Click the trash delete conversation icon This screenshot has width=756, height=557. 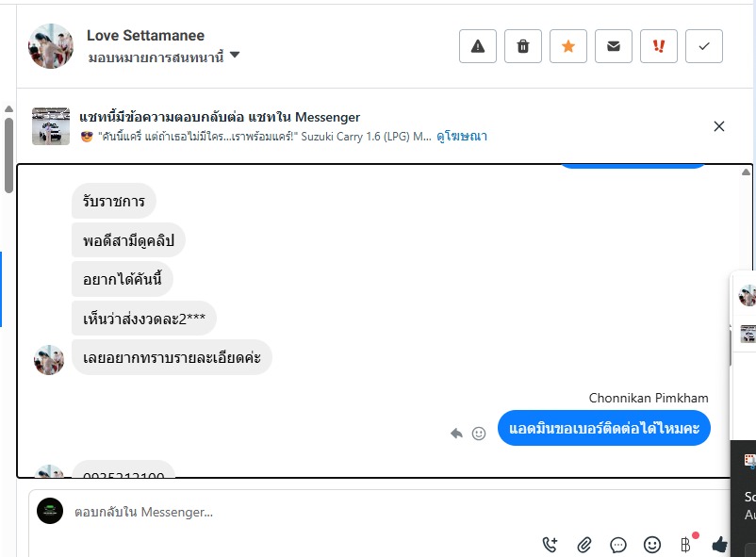tap(523, 46)
